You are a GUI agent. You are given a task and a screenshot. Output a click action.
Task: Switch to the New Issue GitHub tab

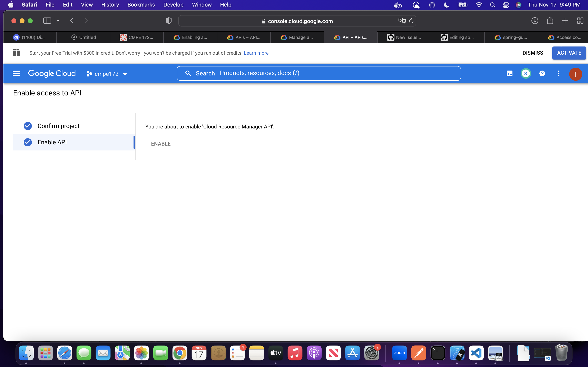click(x=404, y=37)
